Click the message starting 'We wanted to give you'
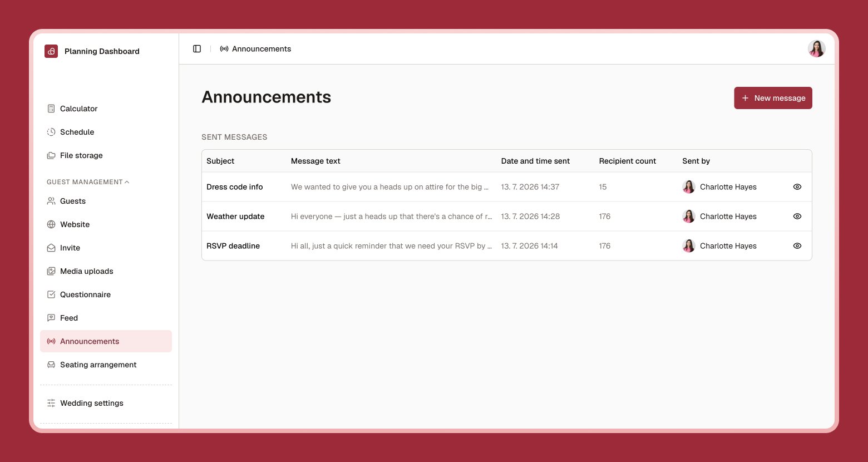This screenshot has height=462, width=868. pos(390,187)
